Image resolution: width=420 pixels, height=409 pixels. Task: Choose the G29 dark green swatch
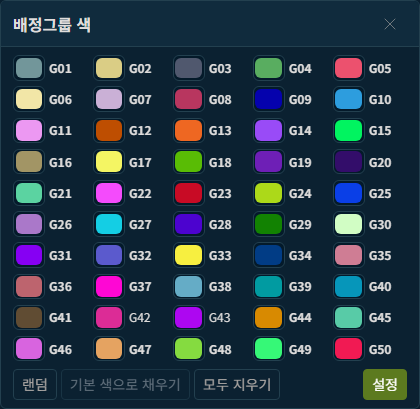tap(269, 224)
